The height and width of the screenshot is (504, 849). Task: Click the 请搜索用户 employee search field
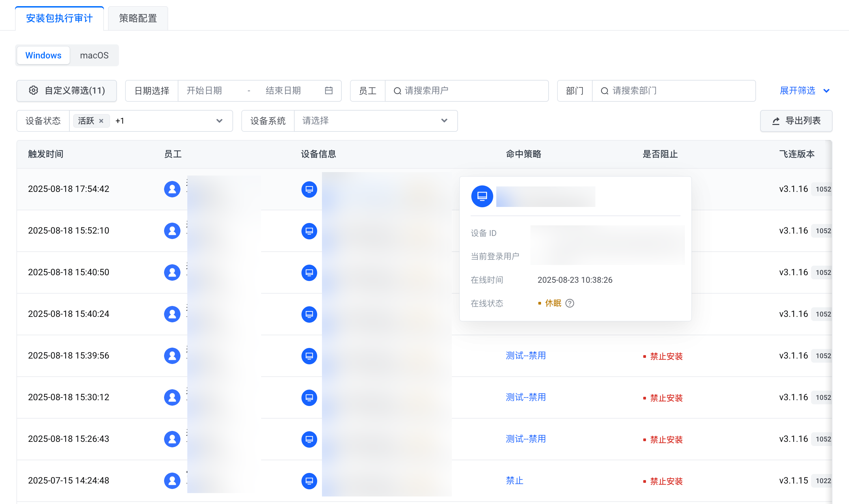point(467,90)
